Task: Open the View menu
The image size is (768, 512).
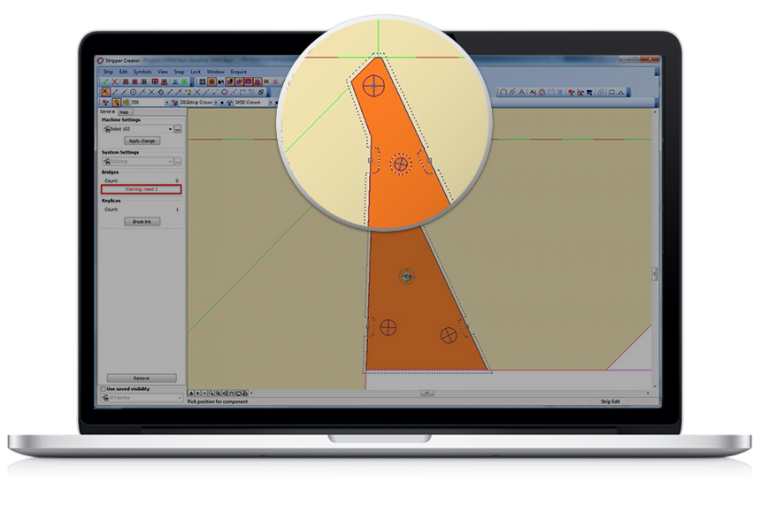Action: (x=163, y=72)
